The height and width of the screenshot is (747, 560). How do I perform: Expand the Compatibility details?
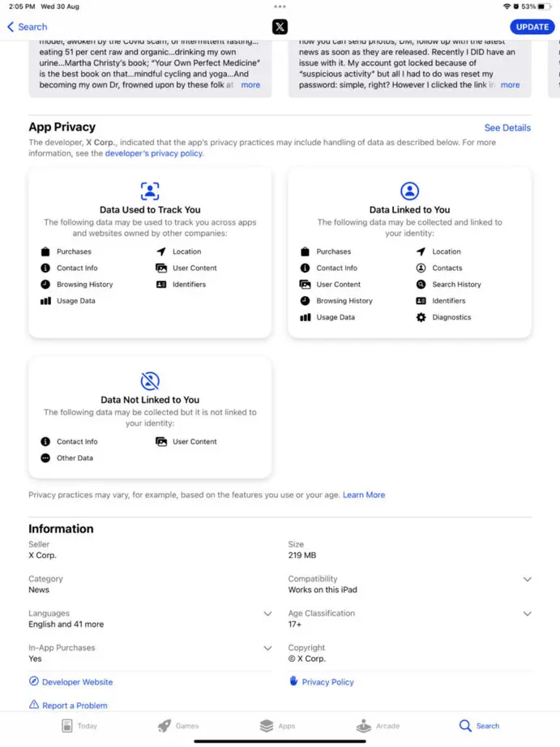pyautogui.click(x=528, y=579)
